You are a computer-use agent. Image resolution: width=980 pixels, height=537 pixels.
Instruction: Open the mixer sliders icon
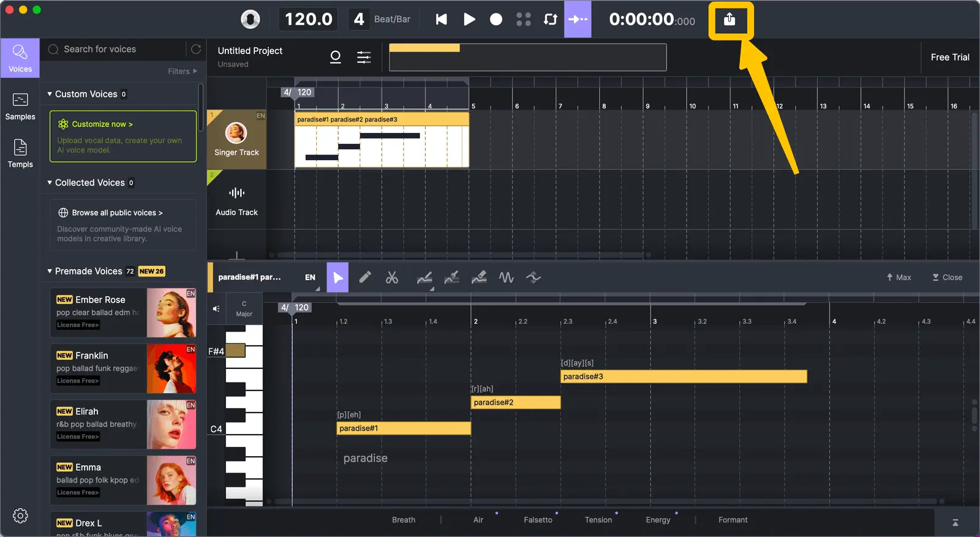pos(364,57)
